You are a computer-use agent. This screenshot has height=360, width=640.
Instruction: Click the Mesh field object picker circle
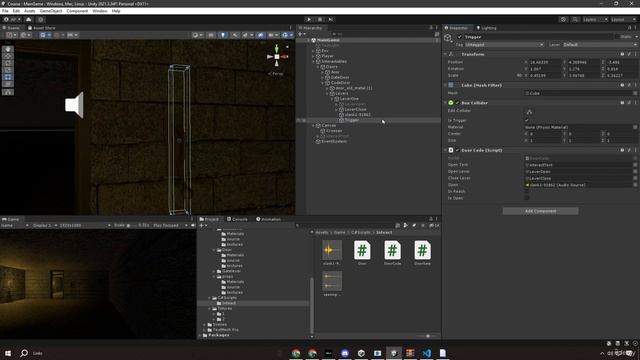click(635, 93)
